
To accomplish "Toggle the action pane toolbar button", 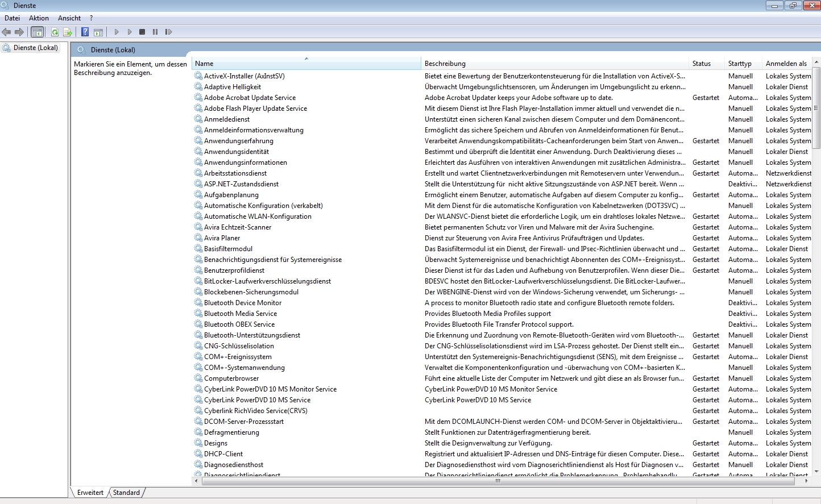I will 98,32.
